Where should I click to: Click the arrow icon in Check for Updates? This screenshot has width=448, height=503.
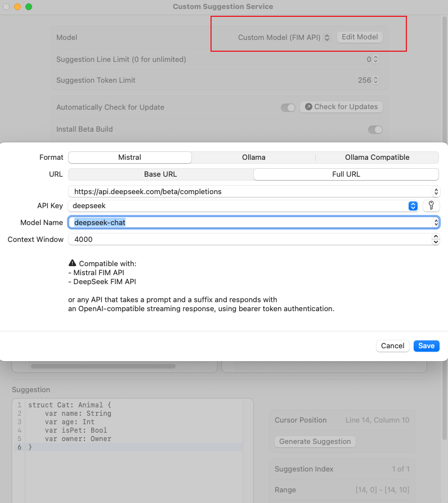click(308, 107)
